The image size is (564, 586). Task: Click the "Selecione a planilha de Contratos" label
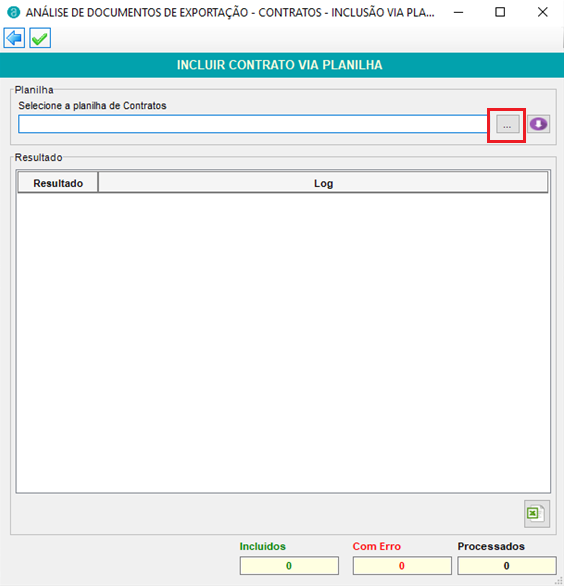pos(92,106)
